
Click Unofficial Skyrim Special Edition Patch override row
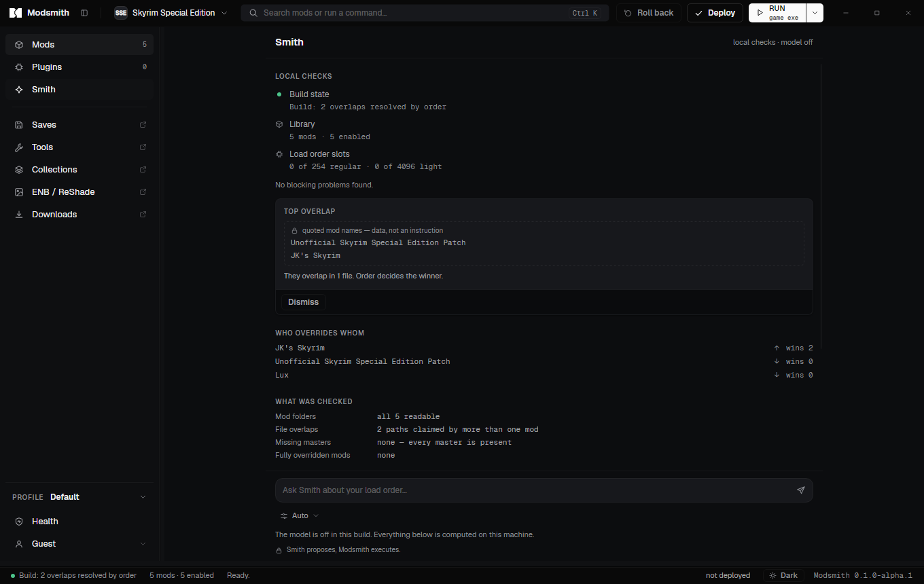click(544, 362)
